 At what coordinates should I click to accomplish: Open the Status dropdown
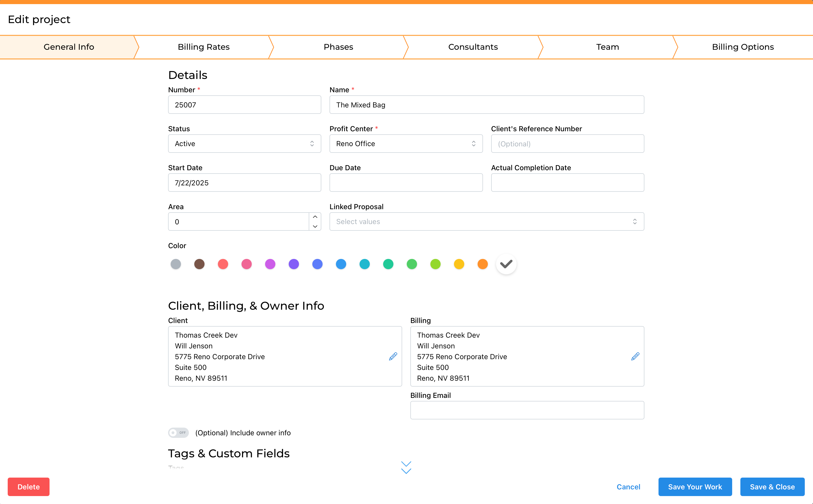245,144
